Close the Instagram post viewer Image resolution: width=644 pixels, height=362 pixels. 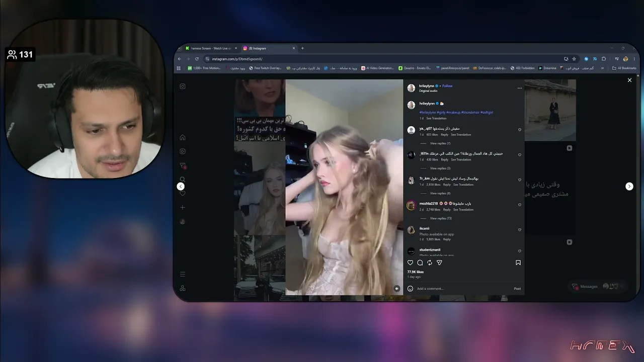(629, 80)
